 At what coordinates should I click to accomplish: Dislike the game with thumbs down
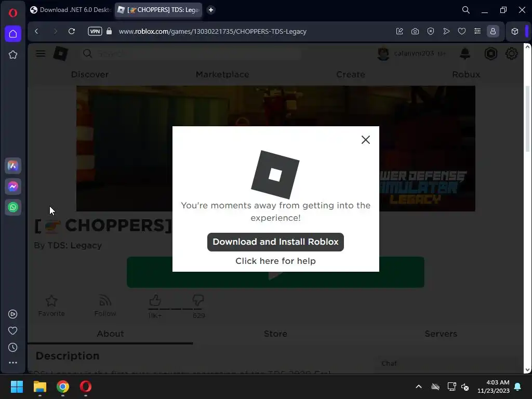198,300
